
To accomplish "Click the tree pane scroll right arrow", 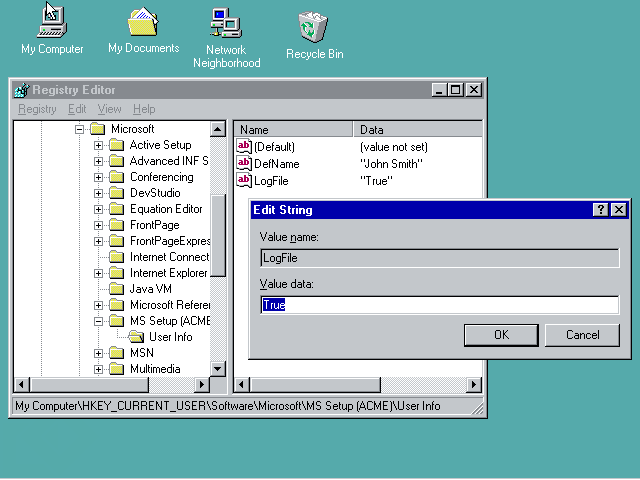I will pos(202,384).
